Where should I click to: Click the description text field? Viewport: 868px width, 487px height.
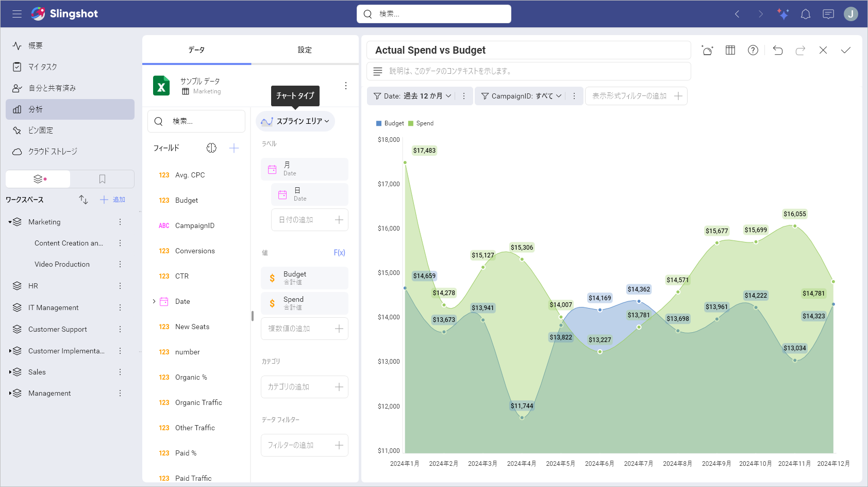(529, 71)
